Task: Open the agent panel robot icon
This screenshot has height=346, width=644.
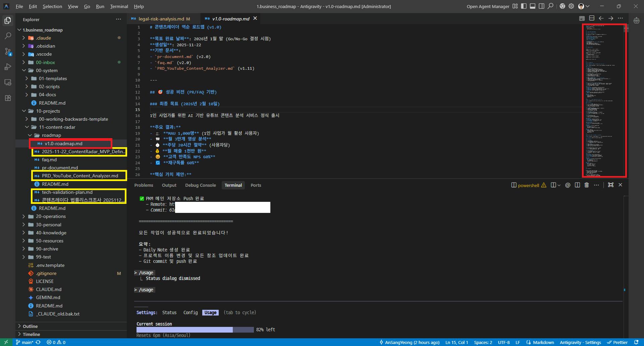Action: [636, 20]
